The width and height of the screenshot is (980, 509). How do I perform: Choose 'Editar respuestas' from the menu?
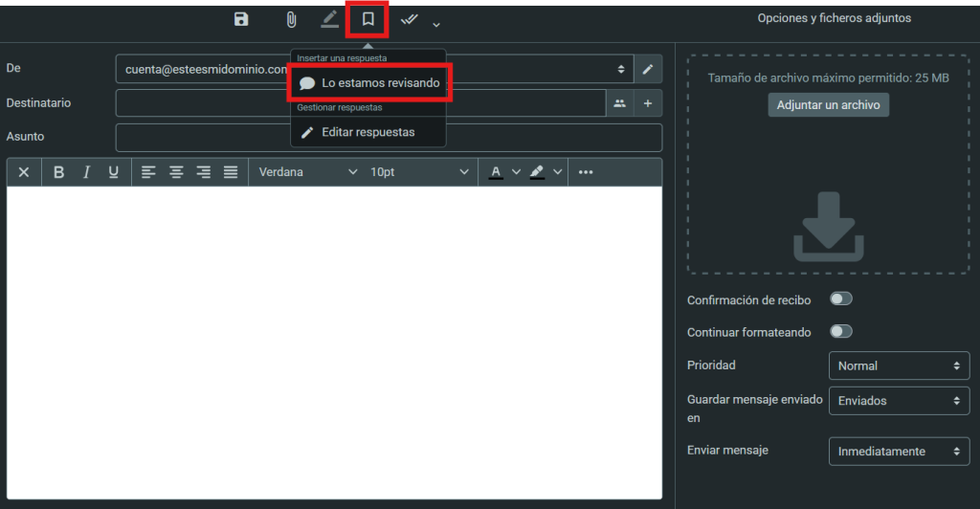[x=367, y=132]
